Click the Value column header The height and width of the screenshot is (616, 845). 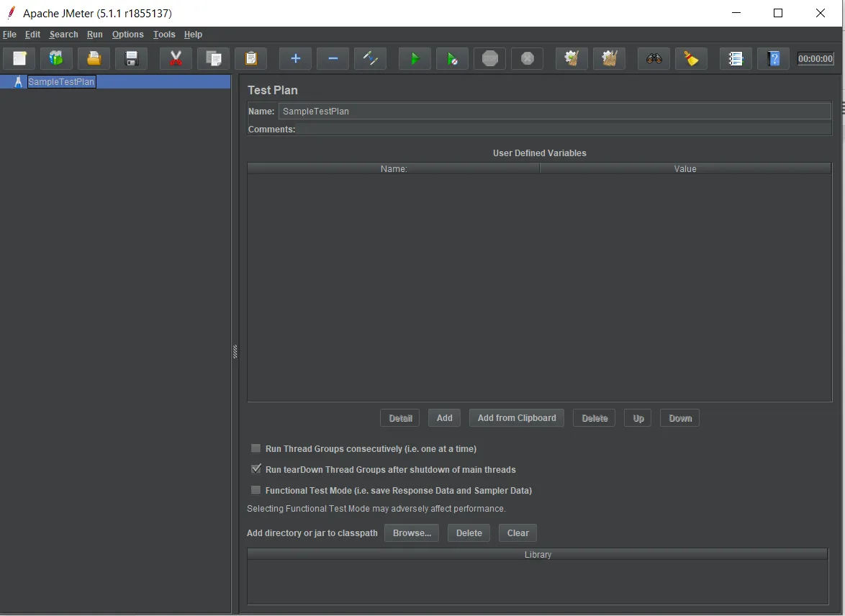[x=685, y=168]
